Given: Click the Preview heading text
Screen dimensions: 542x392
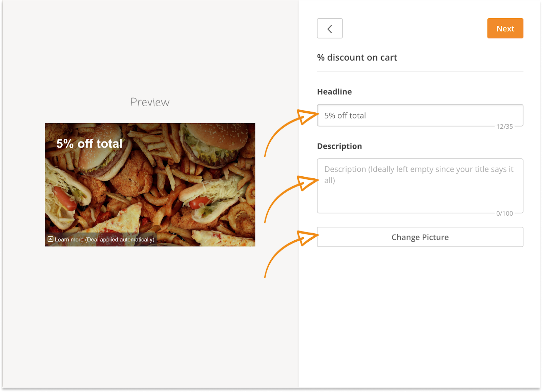Looking at the screenshot, I should tap(150, 102).
